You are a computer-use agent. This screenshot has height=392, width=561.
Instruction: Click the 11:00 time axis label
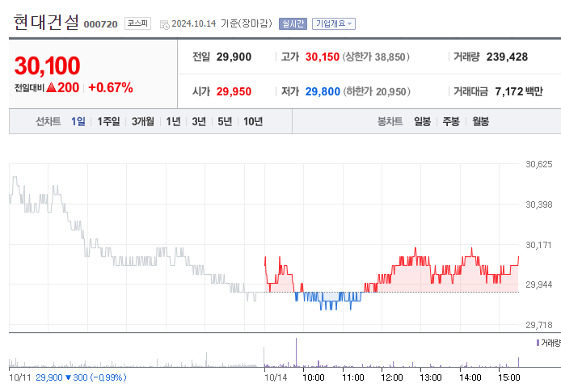pos(352,377)
